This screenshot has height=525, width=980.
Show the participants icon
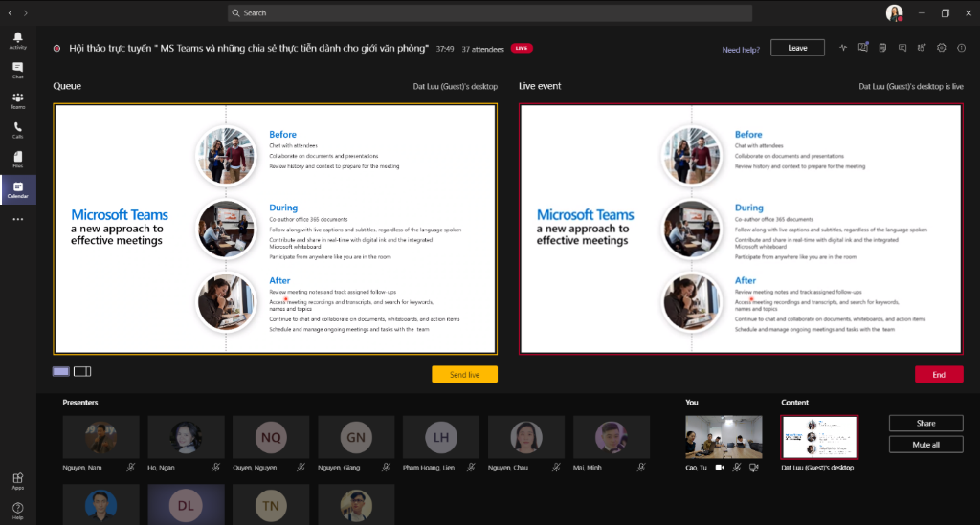tap(922, 48)
